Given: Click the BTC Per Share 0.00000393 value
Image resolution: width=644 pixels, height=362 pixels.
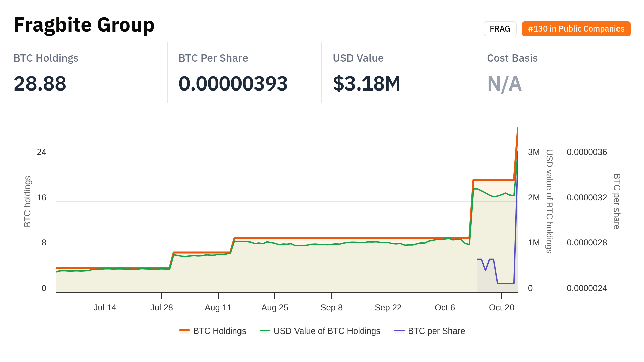Looking at the screenshot, I should [x=233, y=83].
